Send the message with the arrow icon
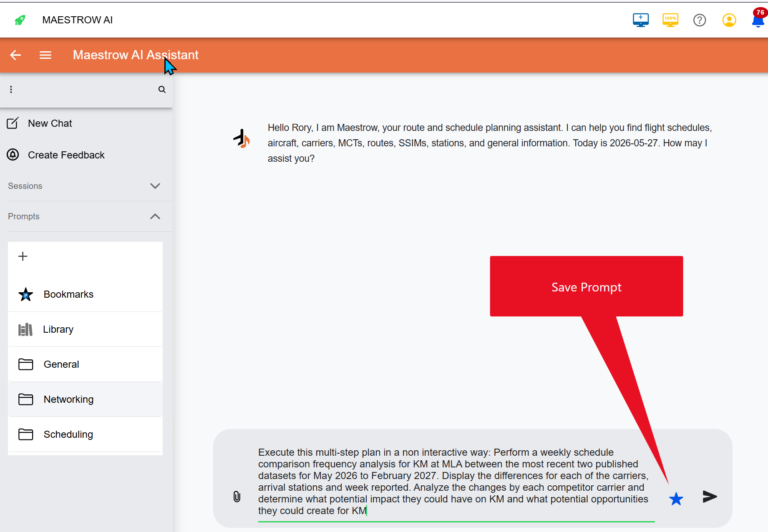The height and width of the screenshot is (532, 768). coord(710,497)
